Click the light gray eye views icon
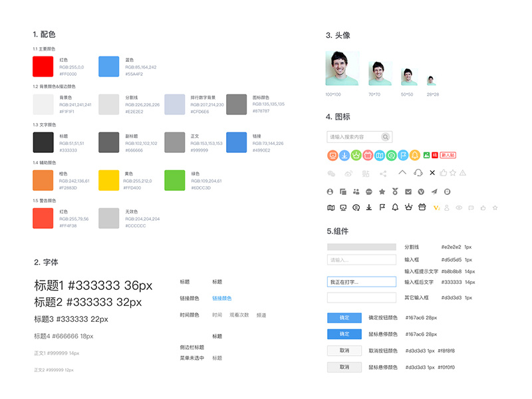Screen dimensions: 532x399 pos(459,207)
